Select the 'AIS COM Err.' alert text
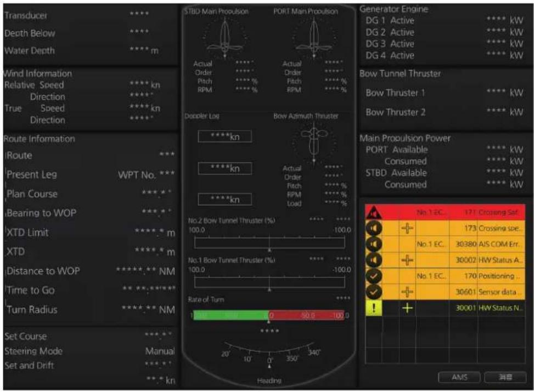The height and width of the screenshot is (392, 534). click(x=499, y=244)
